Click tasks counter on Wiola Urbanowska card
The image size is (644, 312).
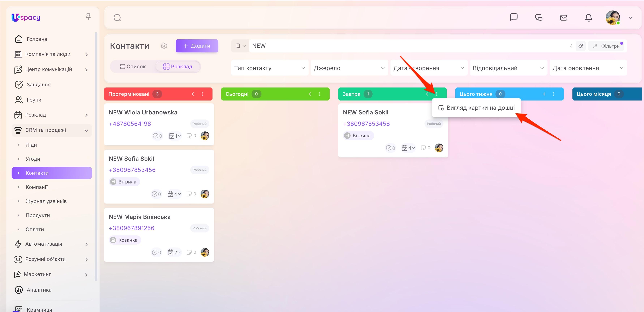coord(158,136)
